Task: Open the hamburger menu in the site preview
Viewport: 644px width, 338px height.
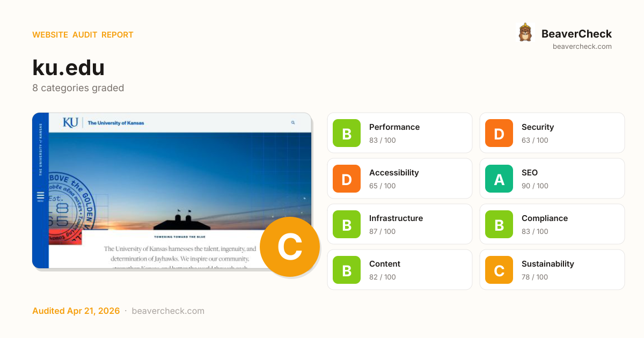Action: click(40, 196)
